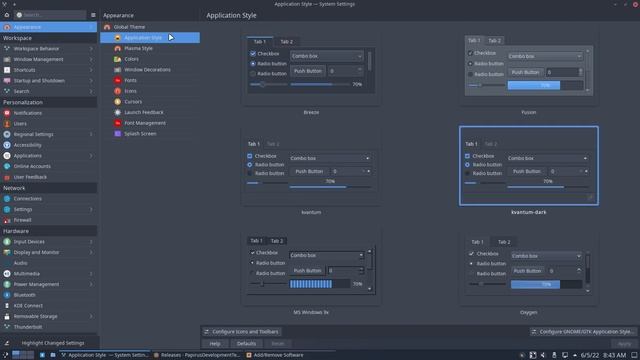The width and height of the screenshot is (640, 360).
Task: Click the Firewall icon
Action: [x=7, y=220]
